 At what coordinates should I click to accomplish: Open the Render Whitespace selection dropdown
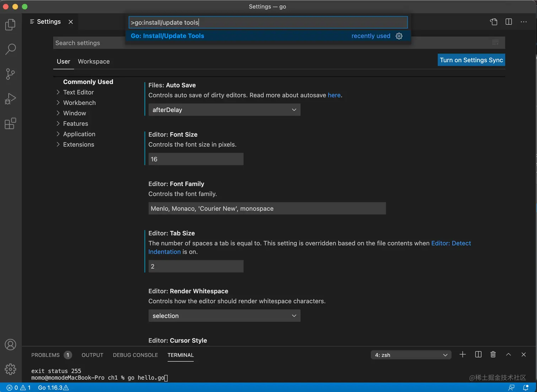(x=224, y=316)
